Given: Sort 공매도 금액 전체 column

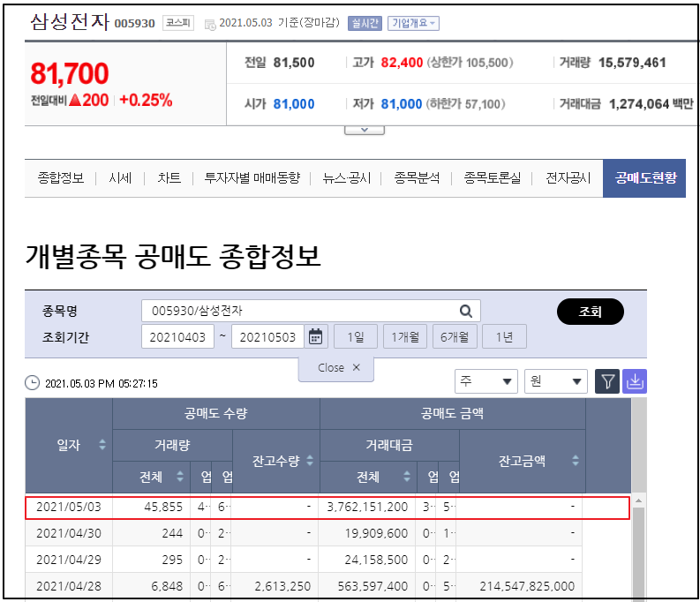Looking at the screenshot, I should 407,477.
